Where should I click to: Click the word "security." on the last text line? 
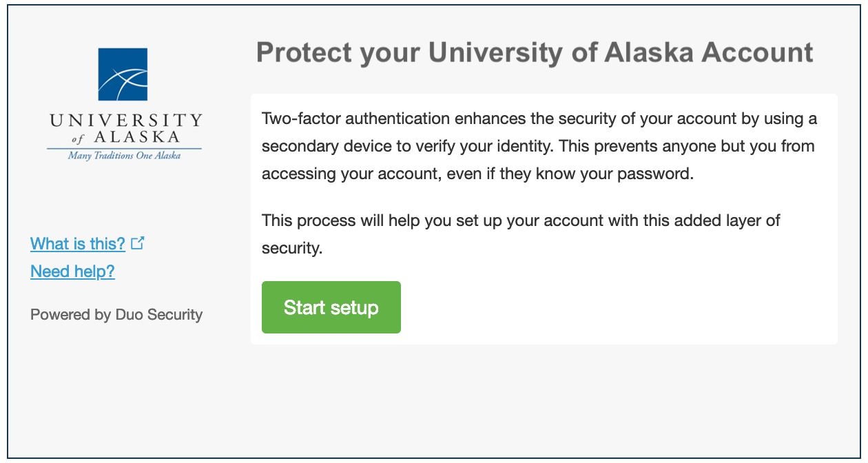point(292,249)
